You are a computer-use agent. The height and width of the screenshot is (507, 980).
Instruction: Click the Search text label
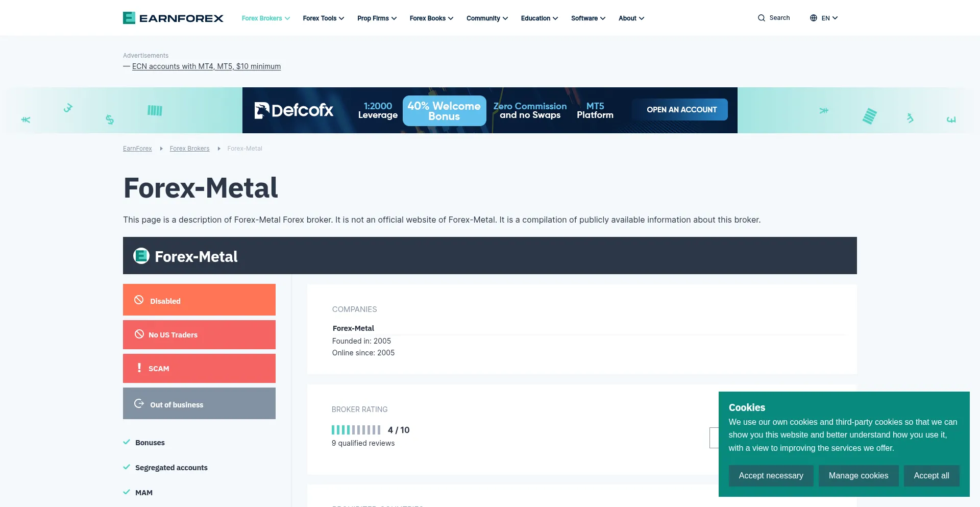click(x=779, y=18)
